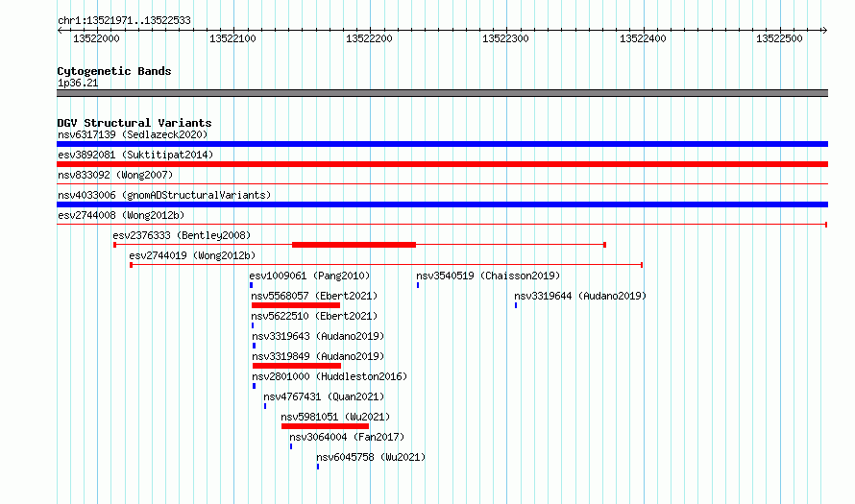Select nsv6045758 (Wu2021) label
The image size is (855, 504).
[371, 457]
